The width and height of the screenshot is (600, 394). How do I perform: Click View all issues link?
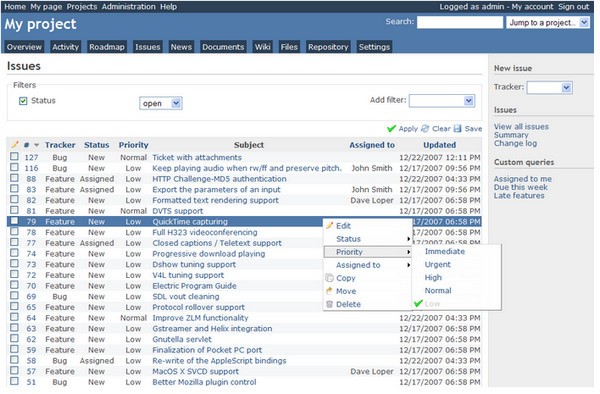click(x=521, y=127)
